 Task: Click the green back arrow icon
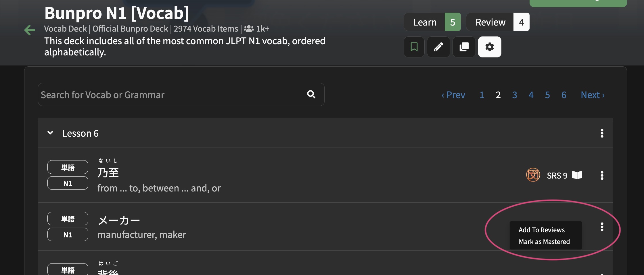(x=30, y=30)
